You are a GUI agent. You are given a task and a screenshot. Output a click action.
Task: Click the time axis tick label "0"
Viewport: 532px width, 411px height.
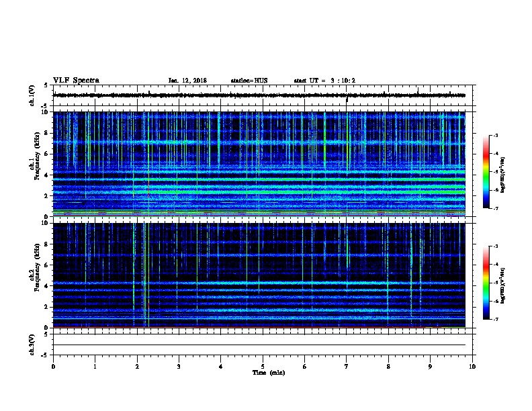(x=53, y=367)
